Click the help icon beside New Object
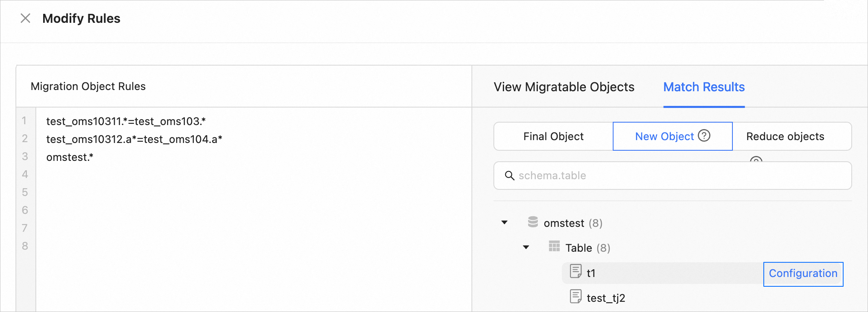Viewport: 868px width, 312px height. click(704, 136)
